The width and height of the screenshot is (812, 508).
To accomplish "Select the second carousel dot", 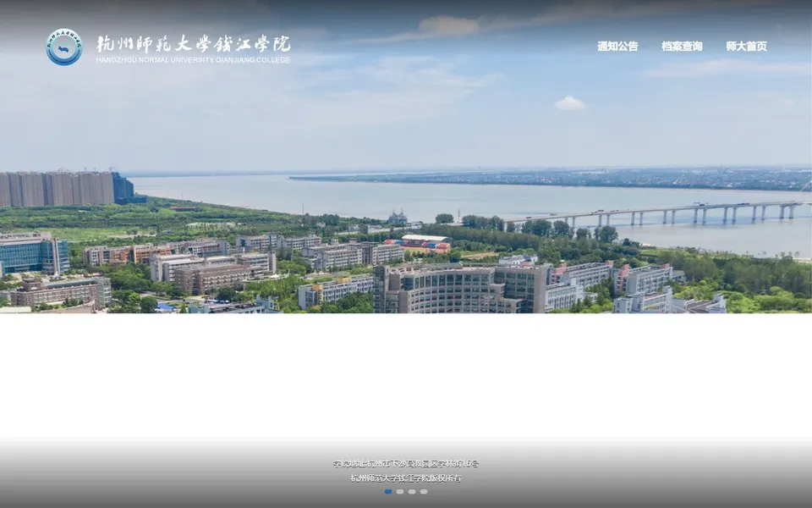I will [x=400, y=491].
